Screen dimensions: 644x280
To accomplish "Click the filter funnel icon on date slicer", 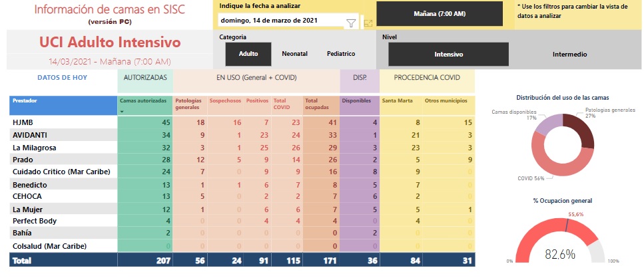I will [351, 23].
